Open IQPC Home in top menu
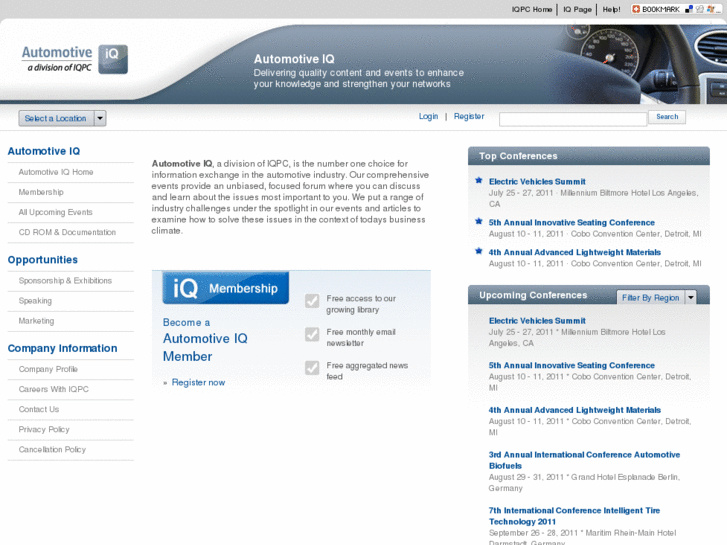The height and width of the screenshot is (545, 727). tap(532, 9)
